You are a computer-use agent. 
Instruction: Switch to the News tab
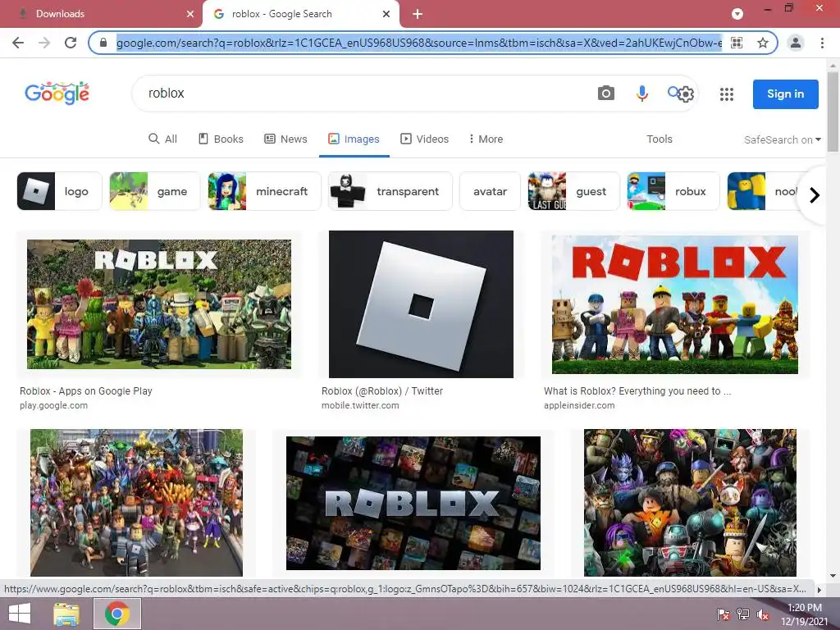coord(285,139)
